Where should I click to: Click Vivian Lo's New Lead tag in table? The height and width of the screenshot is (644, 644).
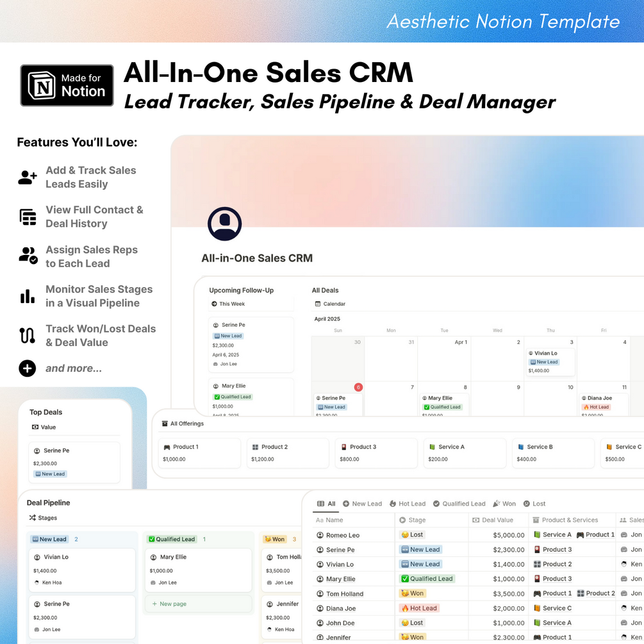tap(420, 564)
